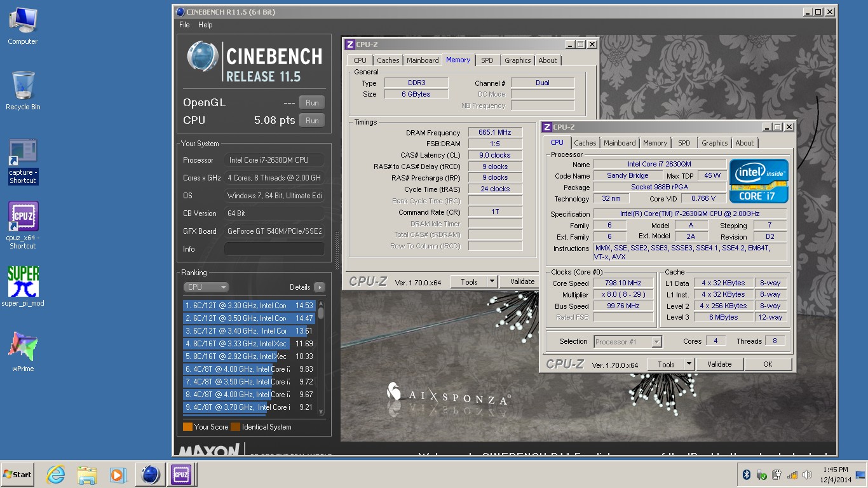Open Tools dropdown arrow in back CPU-Z
The image size is (868, 488).
[x=492, y=281]
